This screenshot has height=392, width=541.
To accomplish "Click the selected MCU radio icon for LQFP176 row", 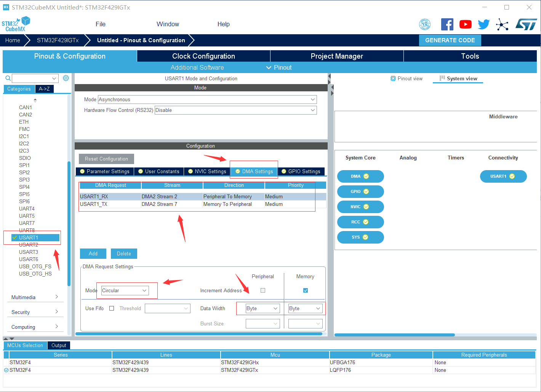I will pos(6,370).
